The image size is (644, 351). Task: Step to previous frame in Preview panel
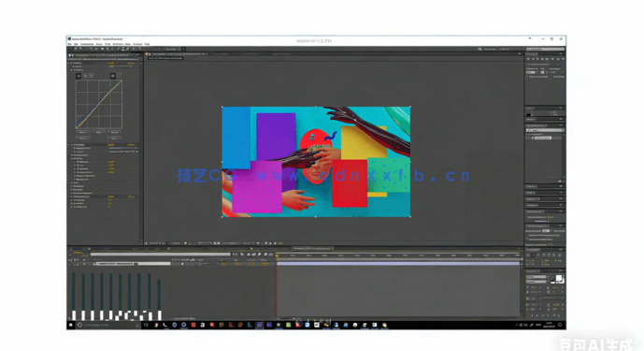pyautogui.click(x=533, y=59)
